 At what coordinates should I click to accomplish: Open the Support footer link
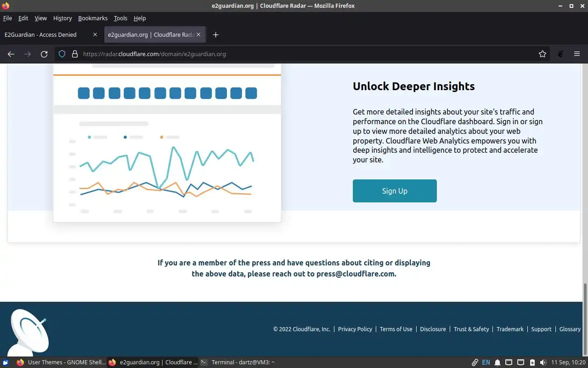tap(541, 329)
